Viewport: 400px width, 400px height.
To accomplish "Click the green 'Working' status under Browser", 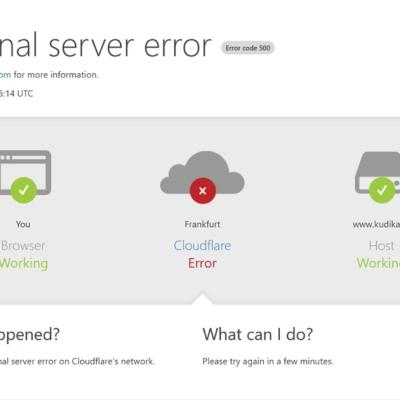I will coord(24,263).
